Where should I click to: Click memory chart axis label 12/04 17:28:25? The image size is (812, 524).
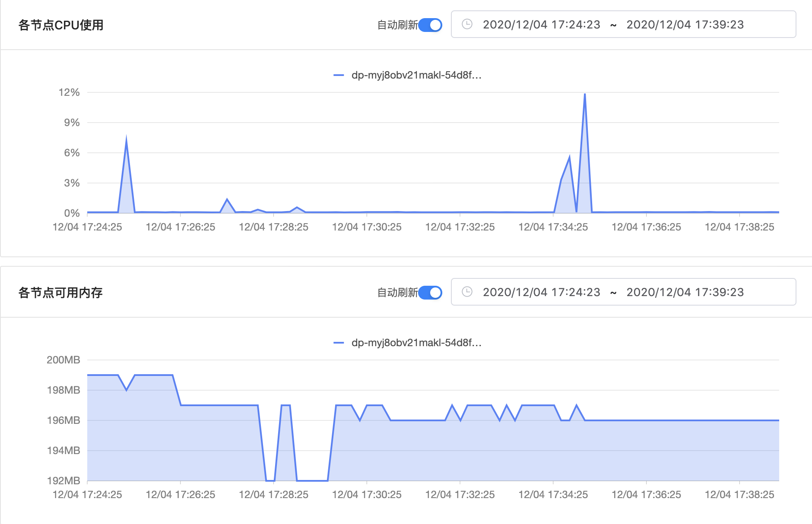274,495
